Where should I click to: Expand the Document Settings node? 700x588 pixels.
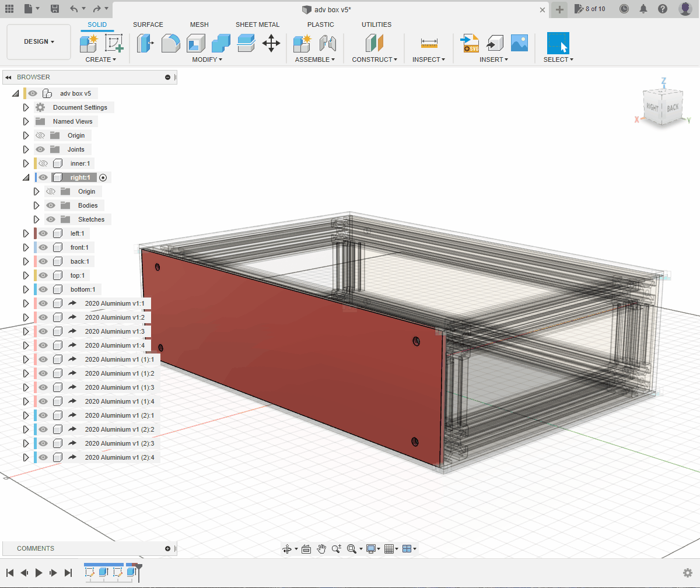point(26,107)
